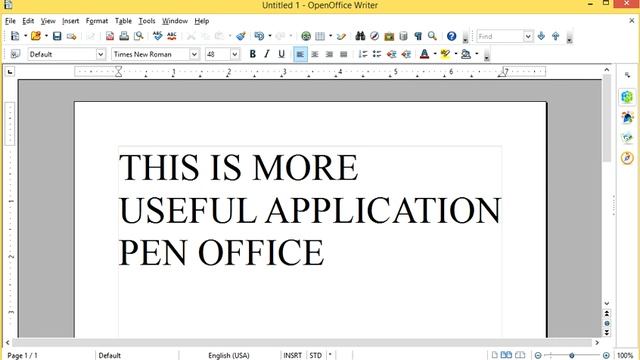Export directly as PDF icon
The image size is (640, 360).
(110, 36)
